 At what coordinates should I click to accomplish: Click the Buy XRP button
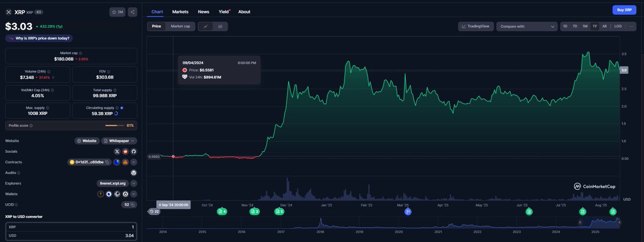click(625, 10)
